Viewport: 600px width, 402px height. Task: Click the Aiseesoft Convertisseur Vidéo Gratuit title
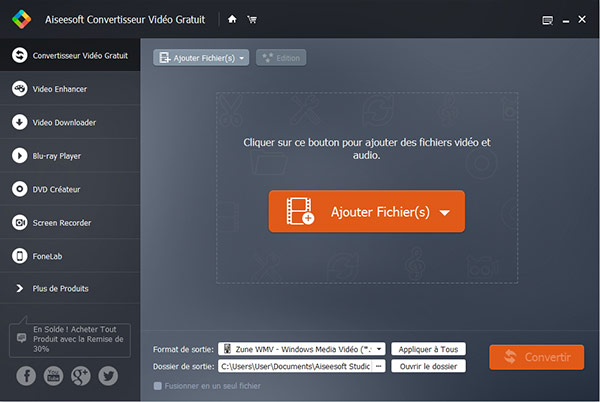coord(125,20)
